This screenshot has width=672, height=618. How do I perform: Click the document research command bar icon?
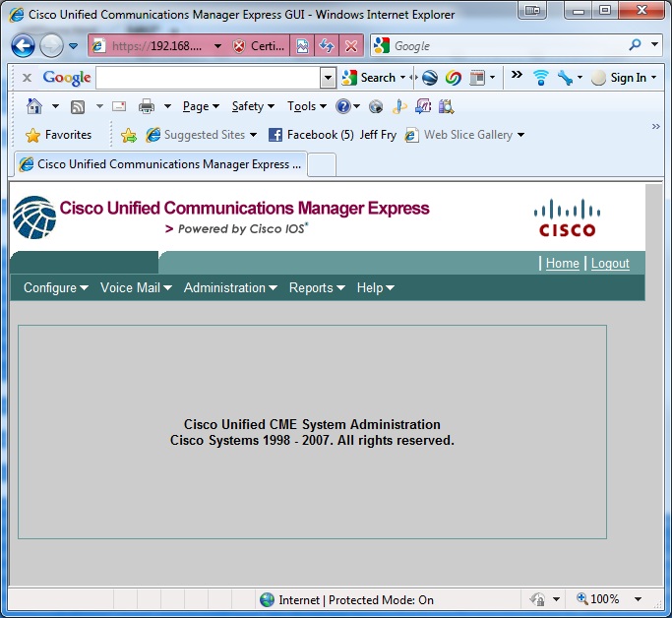coord(446,106)
